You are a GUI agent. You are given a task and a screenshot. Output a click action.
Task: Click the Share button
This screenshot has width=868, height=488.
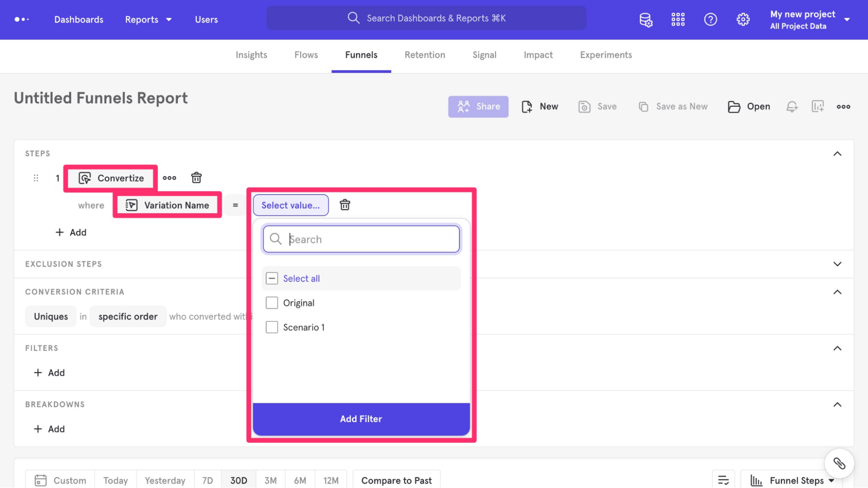pos(478,106)
